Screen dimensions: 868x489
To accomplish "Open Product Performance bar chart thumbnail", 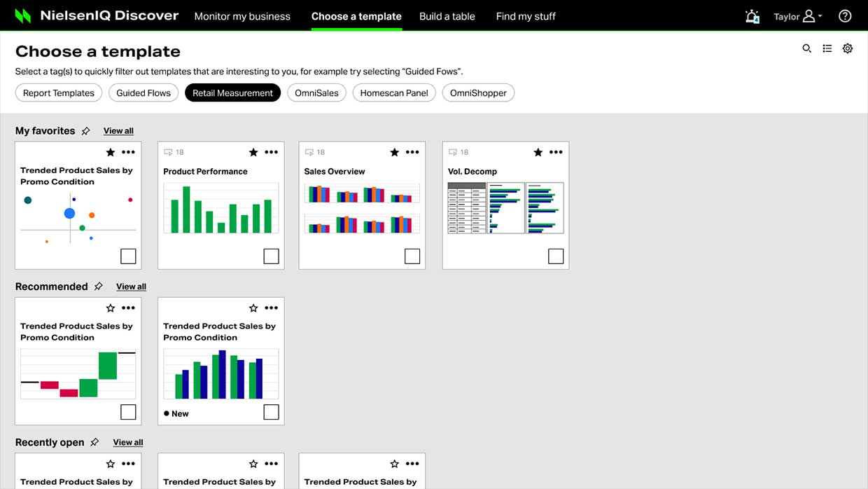I will click(221, 208).
